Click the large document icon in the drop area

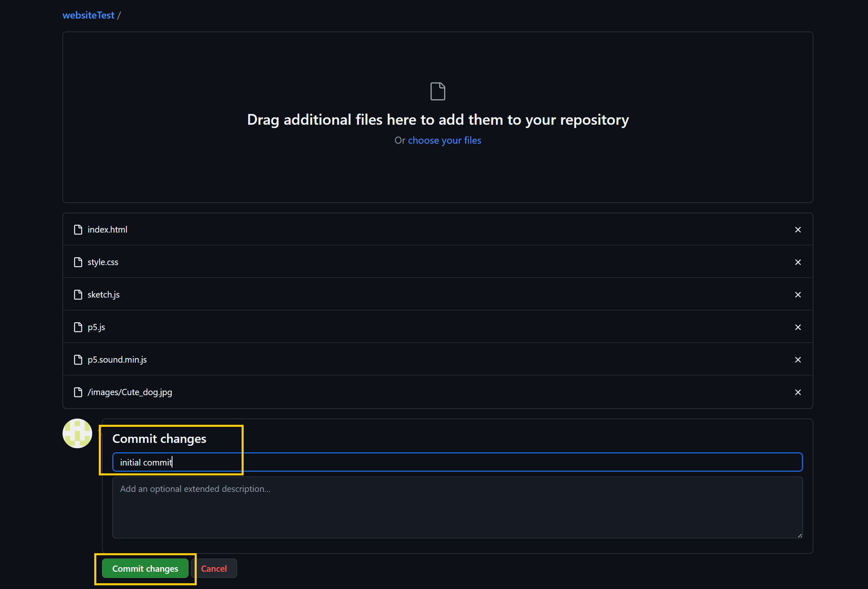click(437, 91)
